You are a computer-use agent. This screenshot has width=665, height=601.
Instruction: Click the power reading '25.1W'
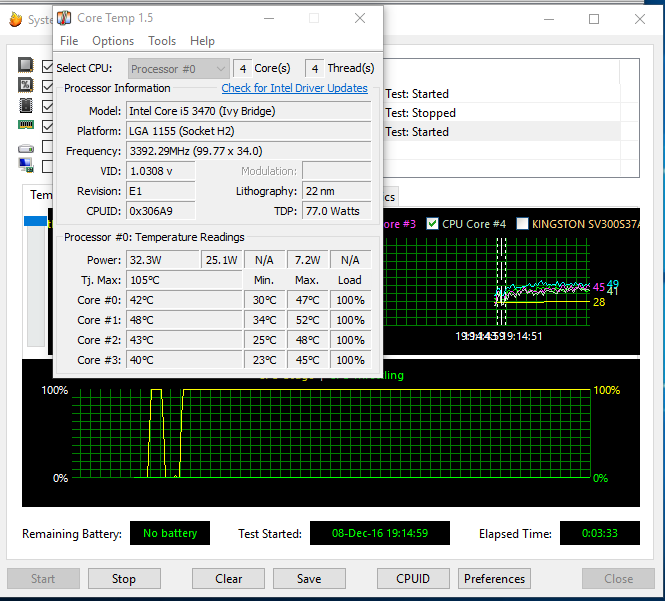point(222,260)
